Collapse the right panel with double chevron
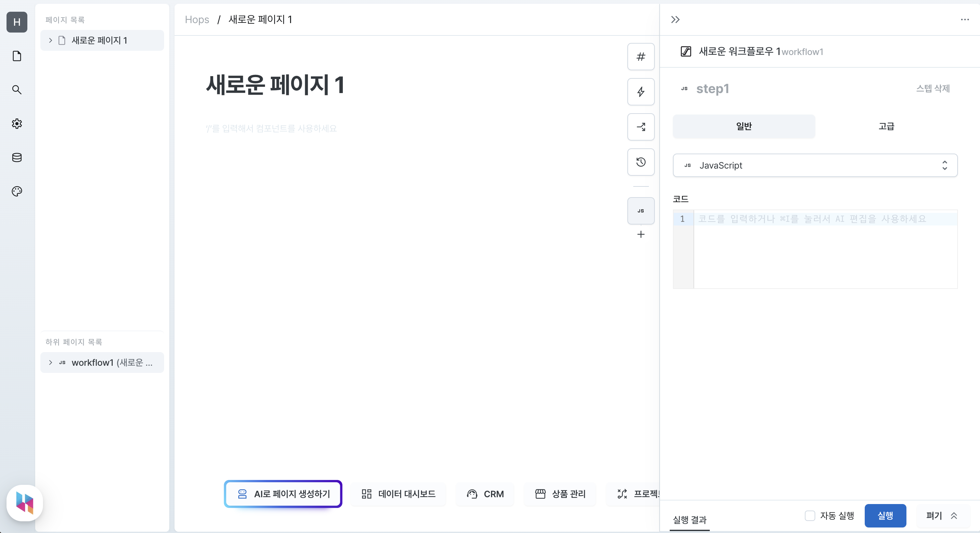 (675, 20)
